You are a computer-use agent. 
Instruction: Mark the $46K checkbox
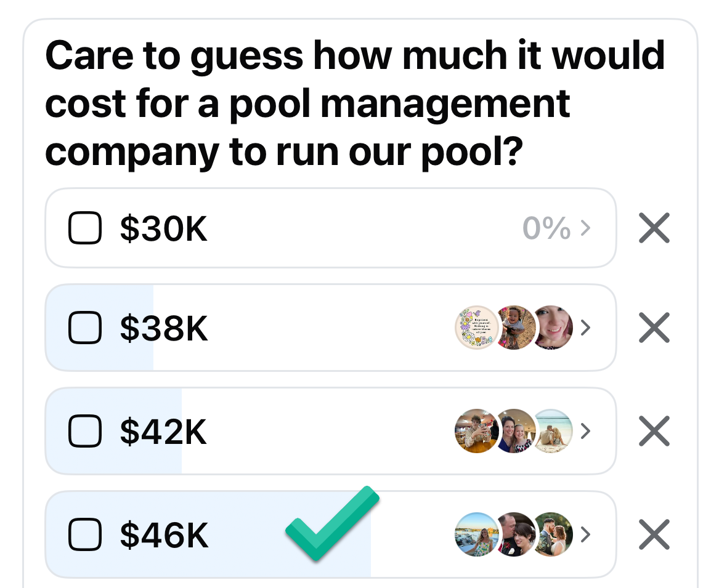[85, 534]
